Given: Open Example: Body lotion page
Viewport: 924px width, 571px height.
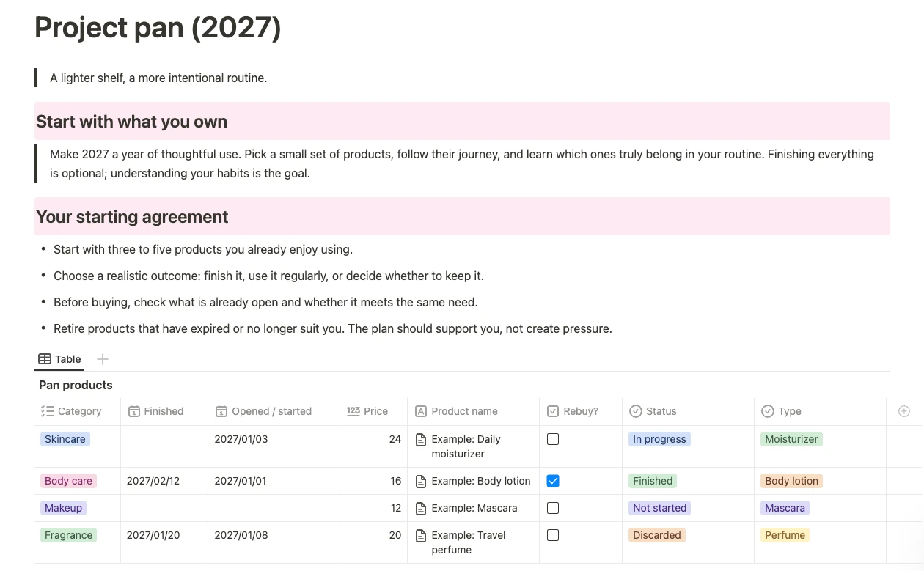Looking at the screenshot, I should 481,481.
